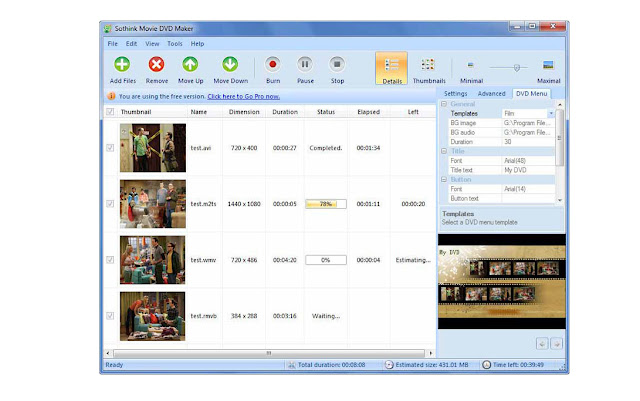
Task: Open the Tools menu
Action: pos(175,44)
